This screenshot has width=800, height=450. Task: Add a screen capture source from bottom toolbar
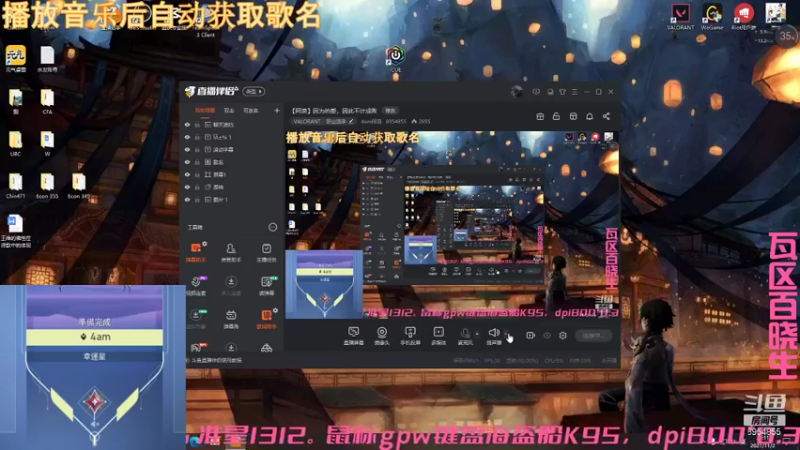coord(353,335)
